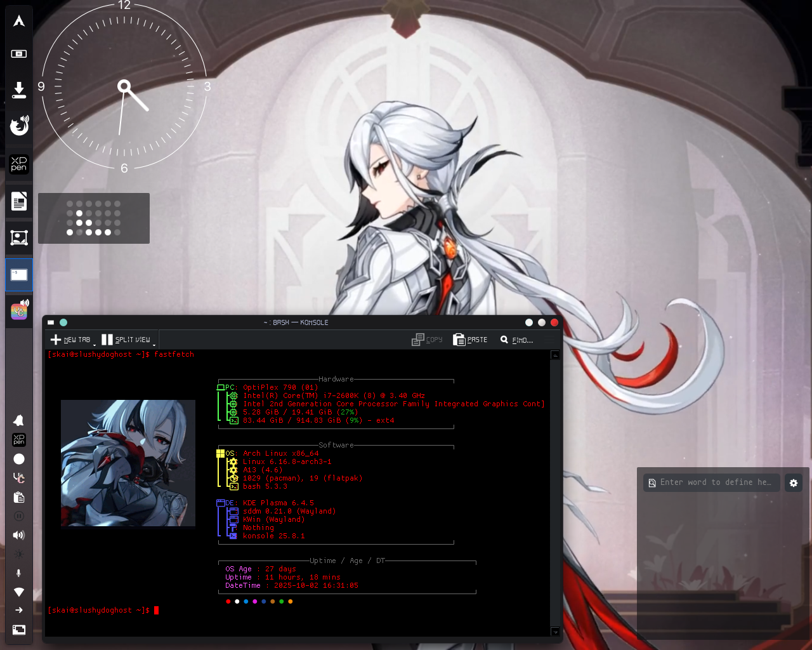Click the Paste icon in Konsole toolbar

click(x=470, y=340)
